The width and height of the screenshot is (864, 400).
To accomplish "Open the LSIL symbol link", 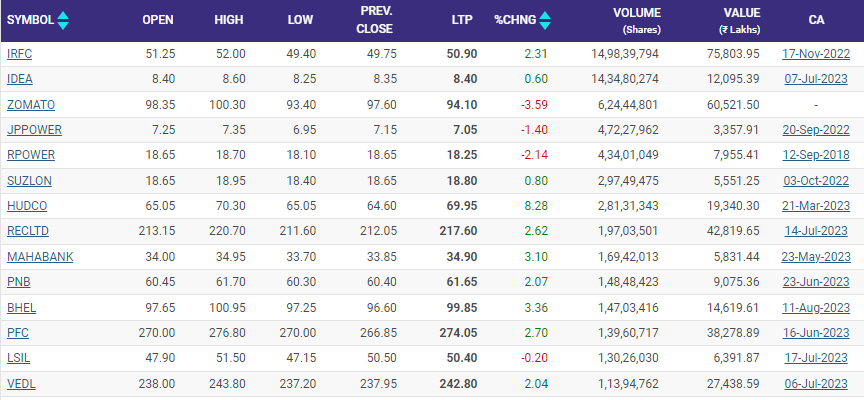I will tap(19, 358).
